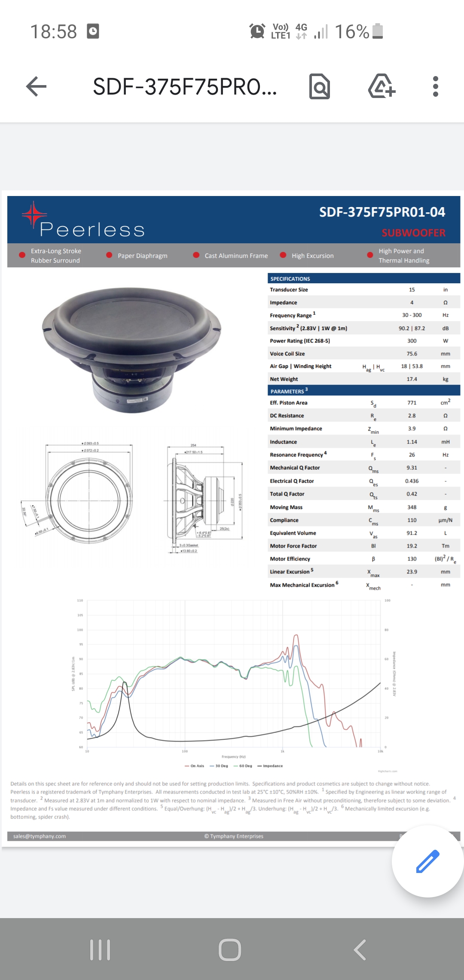Tap the Peerless logo in the header

pos(84,220)
